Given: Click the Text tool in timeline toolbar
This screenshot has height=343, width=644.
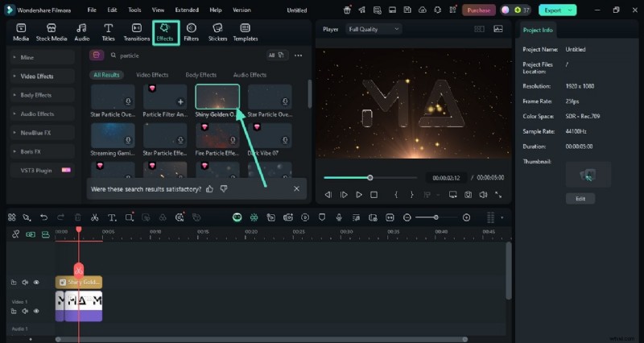Looking at the screenshot, I should (x=112, y=217).
